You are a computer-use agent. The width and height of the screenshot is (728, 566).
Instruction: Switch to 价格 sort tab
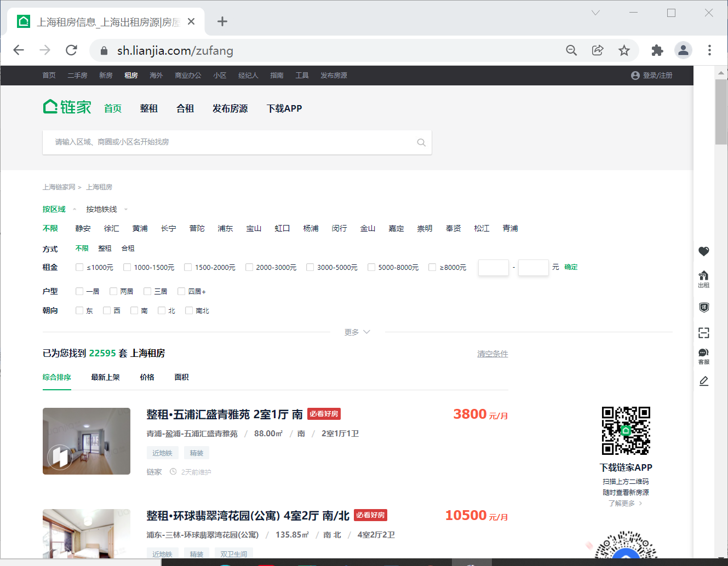147,377
